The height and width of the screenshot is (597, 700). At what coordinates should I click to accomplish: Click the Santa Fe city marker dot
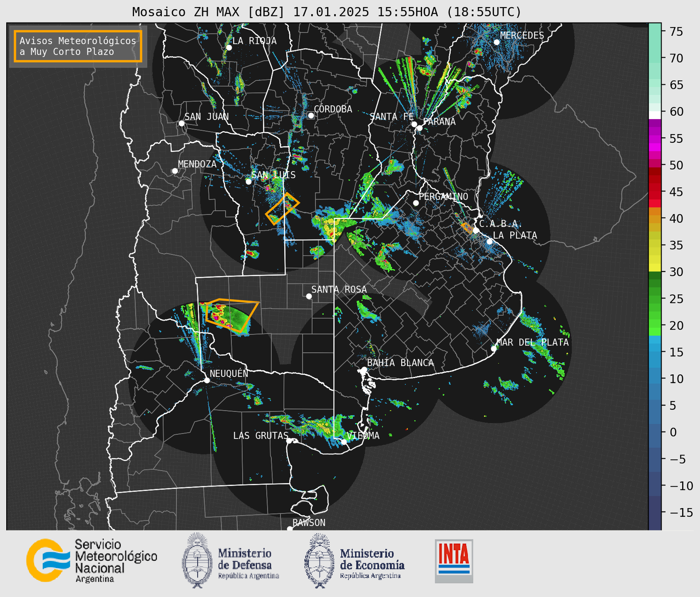(x=414, y=124)
